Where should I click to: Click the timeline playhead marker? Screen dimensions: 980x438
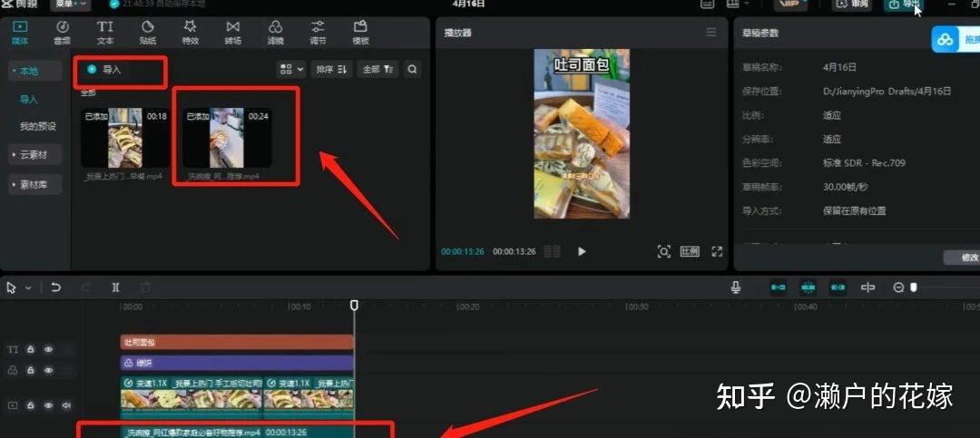pyautogui.click(x=354, y=305)
